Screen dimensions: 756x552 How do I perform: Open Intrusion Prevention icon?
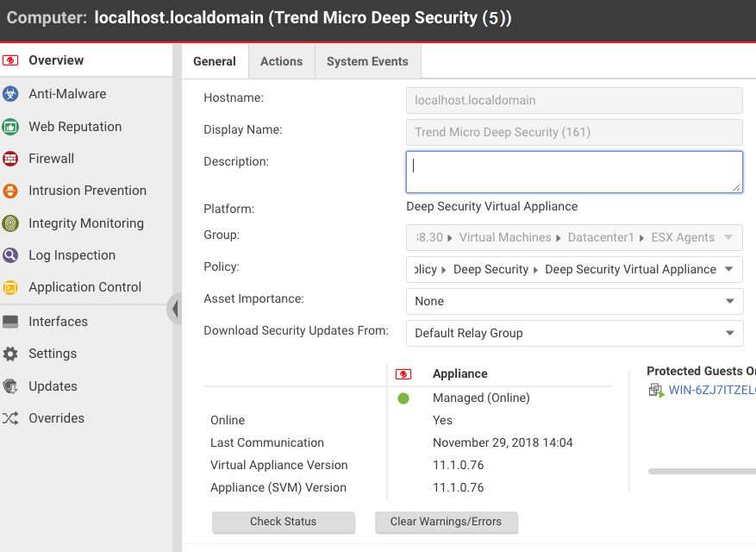point(10,191)
